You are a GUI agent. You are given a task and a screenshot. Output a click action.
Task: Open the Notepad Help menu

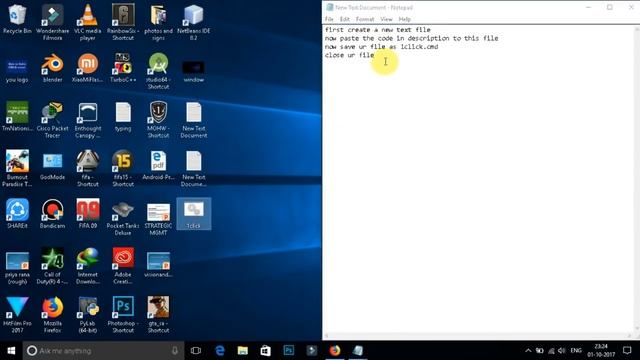coord(404,19)
